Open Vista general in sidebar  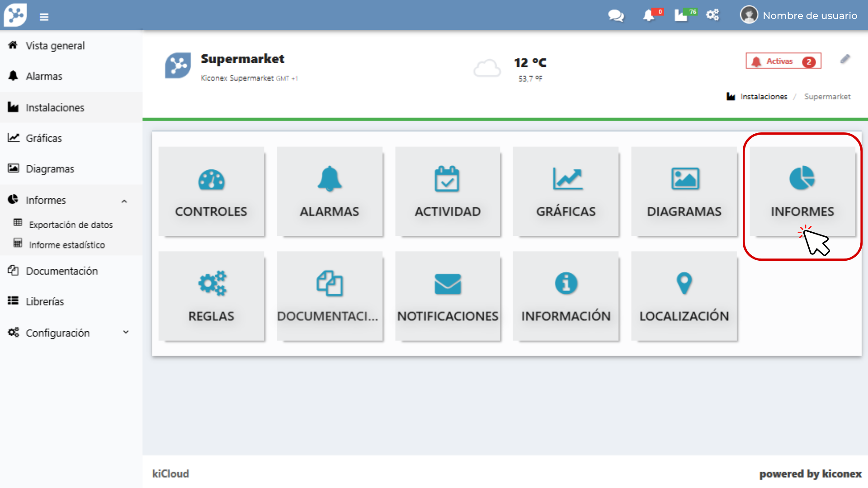55,46
